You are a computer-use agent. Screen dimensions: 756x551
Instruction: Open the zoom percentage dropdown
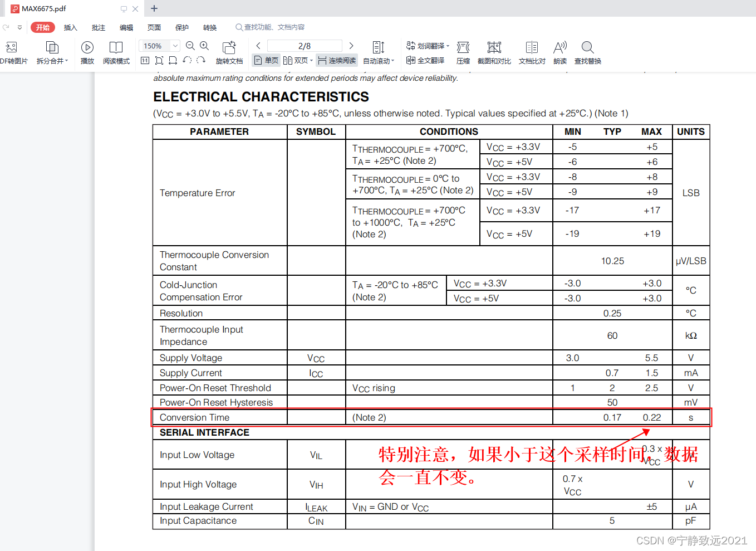tap(174, 46)
